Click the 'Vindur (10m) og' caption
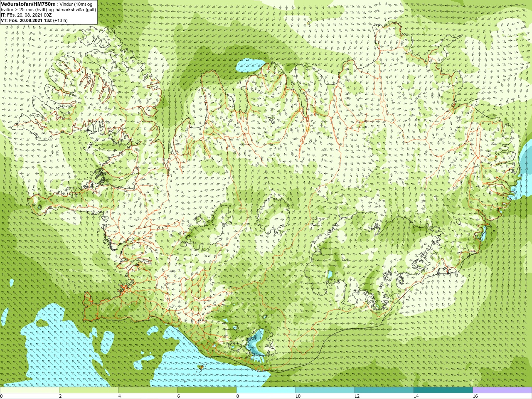The width and height of the screenshot is (532, 399). coord(76,4)
